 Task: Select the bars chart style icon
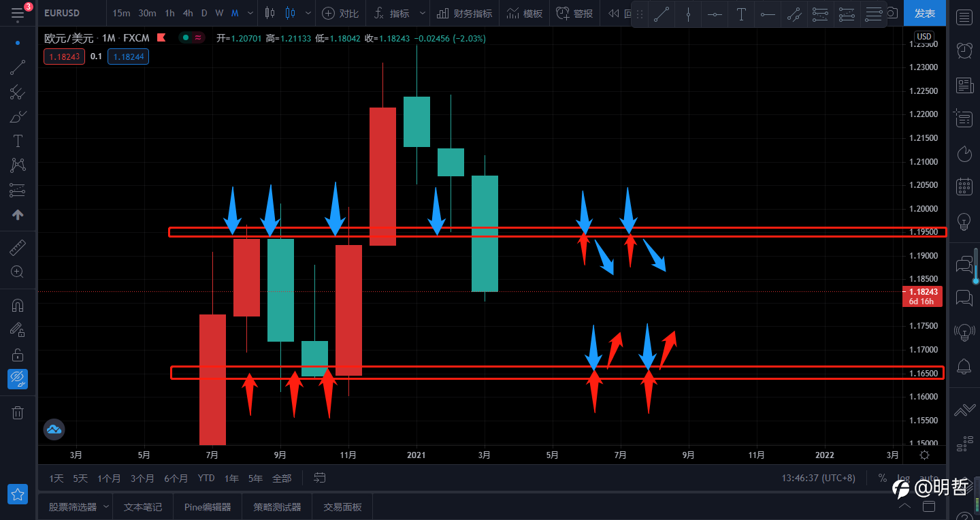[x=270, y=13]
